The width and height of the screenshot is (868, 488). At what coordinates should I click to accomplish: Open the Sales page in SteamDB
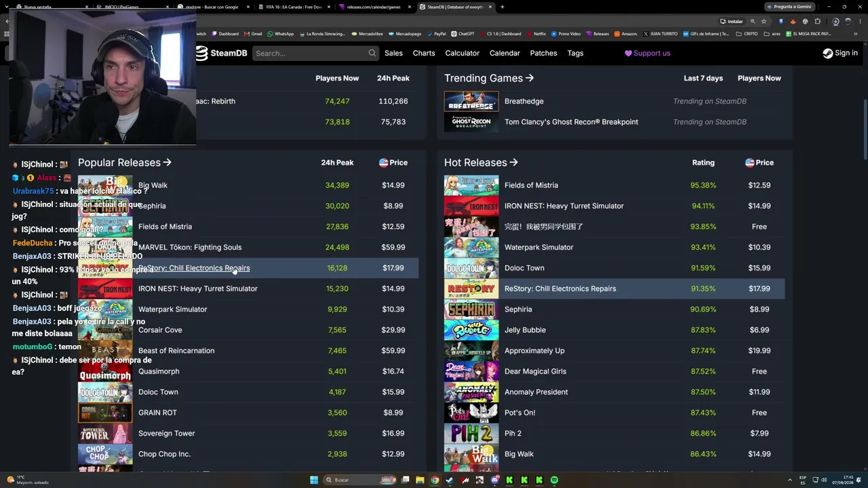pyautogui.click(x=393, y=54)
